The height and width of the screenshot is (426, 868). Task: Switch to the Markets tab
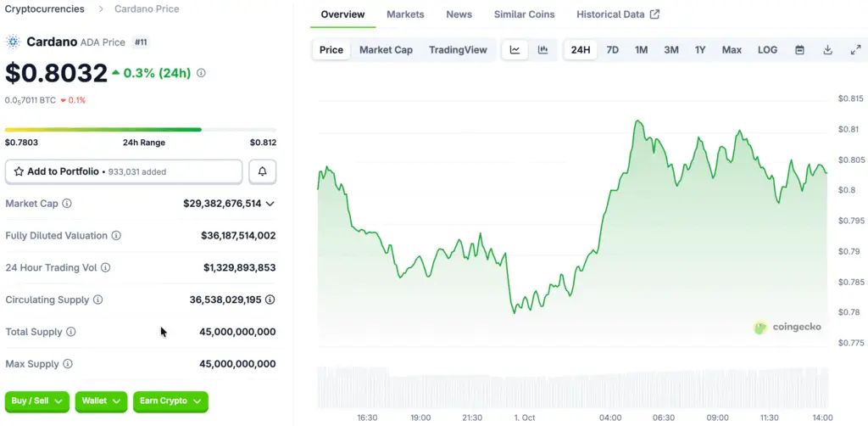[405, 14]
